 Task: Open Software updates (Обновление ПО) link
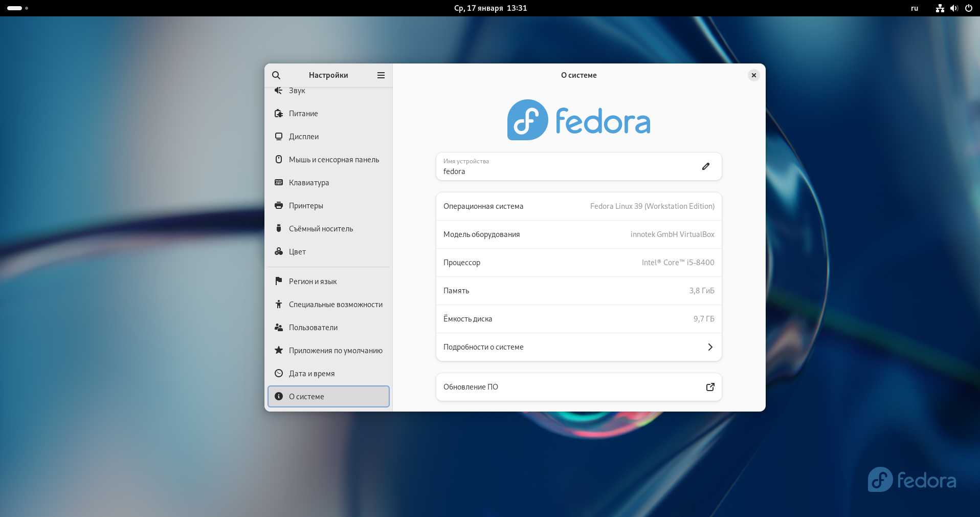click(x=578, y=387)
